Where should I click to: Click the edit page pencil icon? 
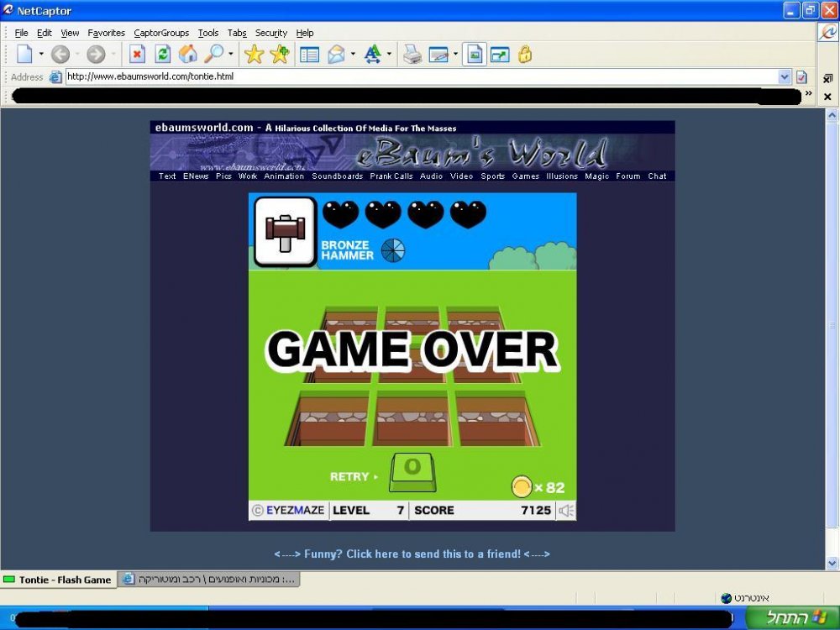pyautogui.click(x=438, y=55)
